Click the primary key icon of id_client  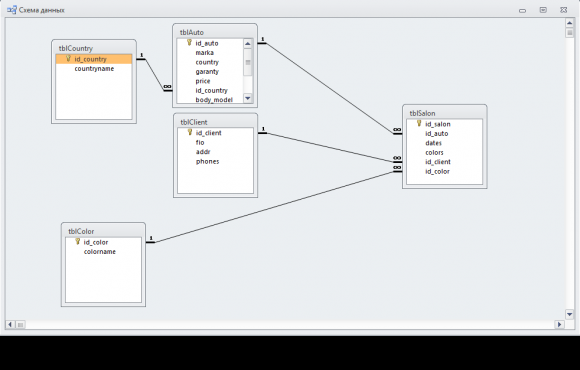(x=189, y=132)
